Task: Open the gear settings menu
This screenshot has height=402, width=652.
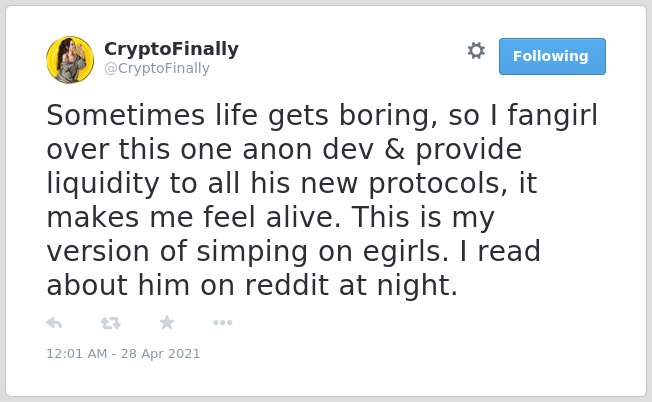Action: pyautogui.click(x=476, y=50)
